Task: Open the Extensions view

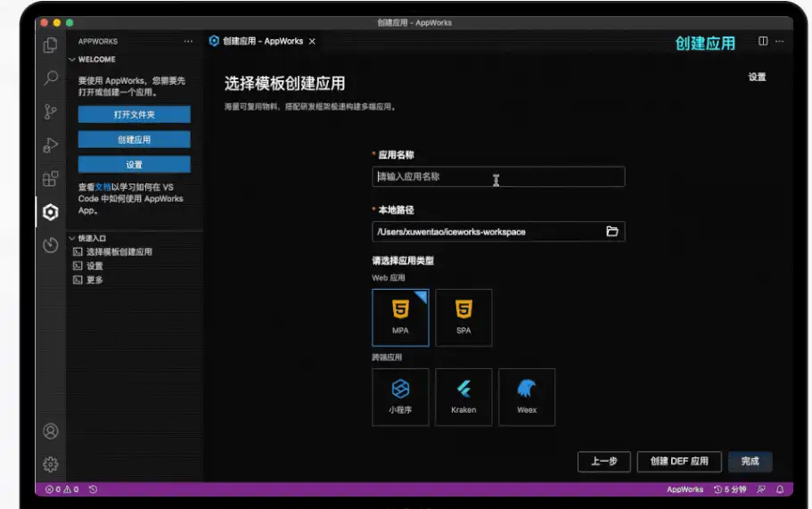Action: pyautogui.click(x=50, y=178)
